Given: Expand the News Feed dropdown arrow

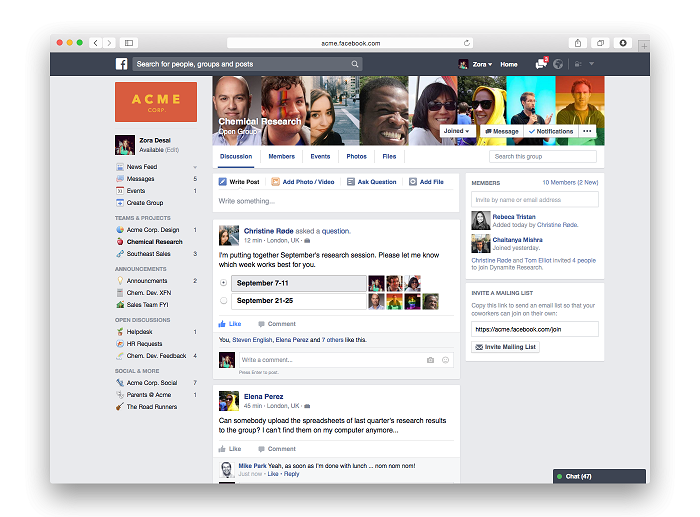Looking at the screenshot, I should pos(195,167).
